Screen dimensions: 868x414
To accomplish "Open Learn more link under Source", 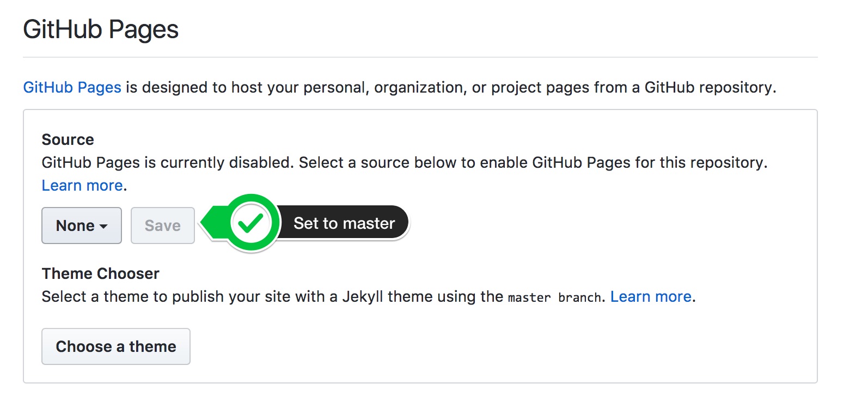I will pyautogui.click(x=82, y=185).
